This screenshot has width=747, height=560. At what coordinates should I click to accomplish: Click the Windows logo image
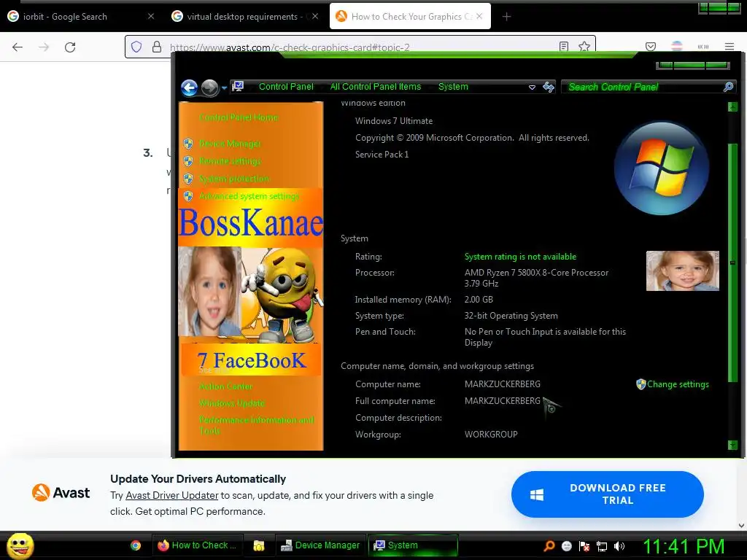pyautogui.click(x=662, y=168)
